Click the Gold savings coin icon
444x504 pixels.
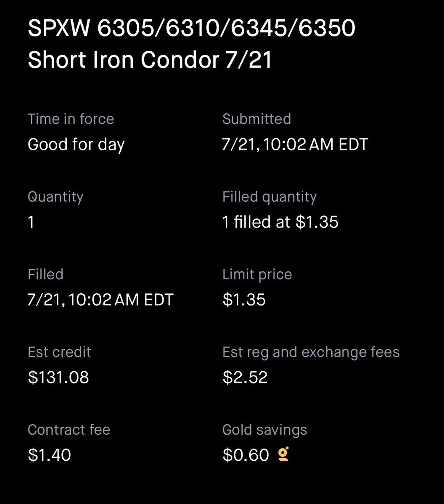[284, 455]
